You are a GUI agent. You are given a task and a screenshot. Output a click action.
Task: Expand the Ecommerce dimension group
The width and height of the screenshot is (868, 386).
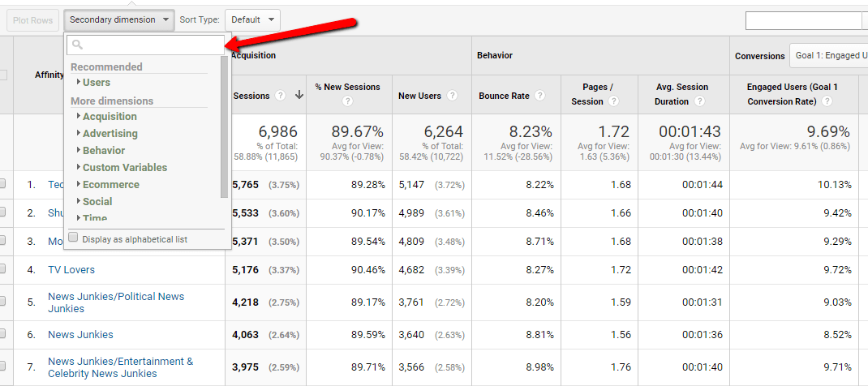point(110,185)
